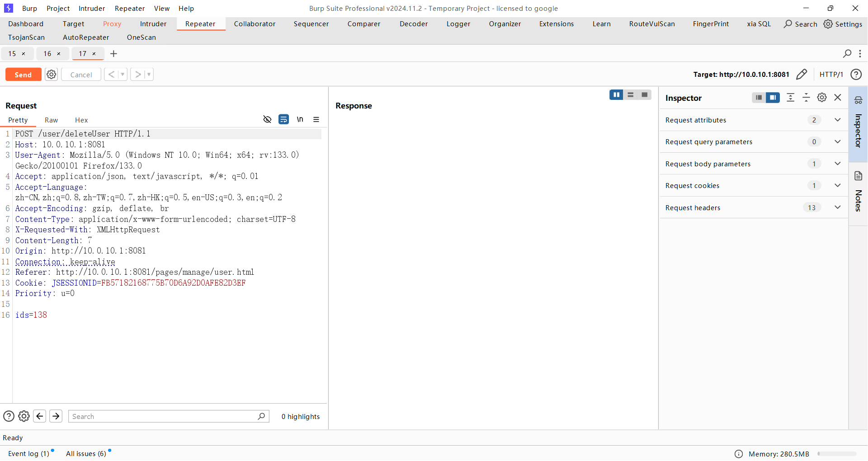Open global Search
868x461 pixels.
pos(800,24)
